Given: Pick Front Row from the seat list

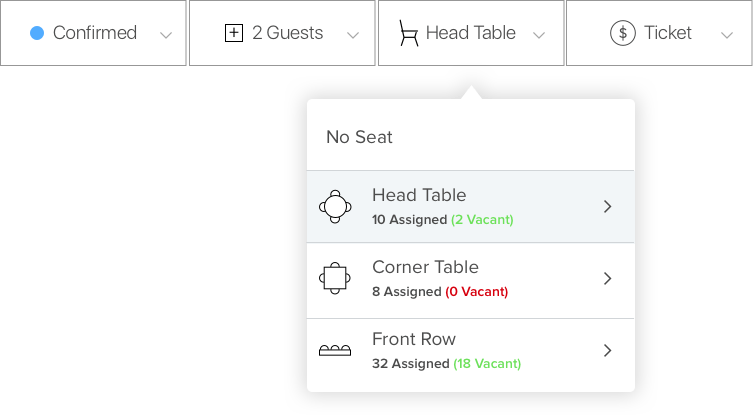Looking at the screenshot, I should (414, 340).
